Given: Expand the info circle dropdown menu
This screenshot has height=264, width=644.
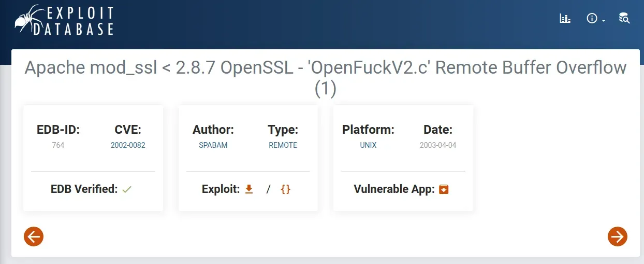Looking at the screenshot, I should point(595,19).
